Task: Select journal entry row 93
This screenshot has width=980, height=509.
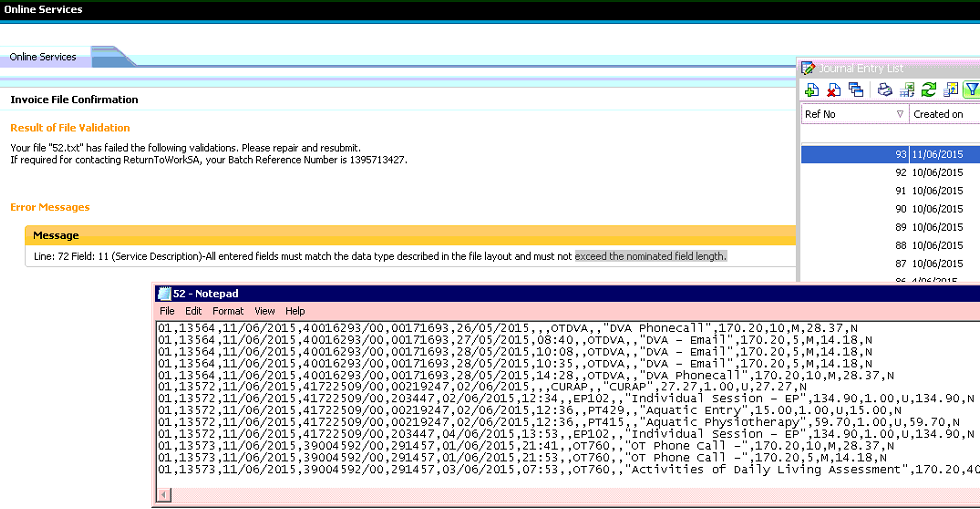Action: tap(890, 155)
